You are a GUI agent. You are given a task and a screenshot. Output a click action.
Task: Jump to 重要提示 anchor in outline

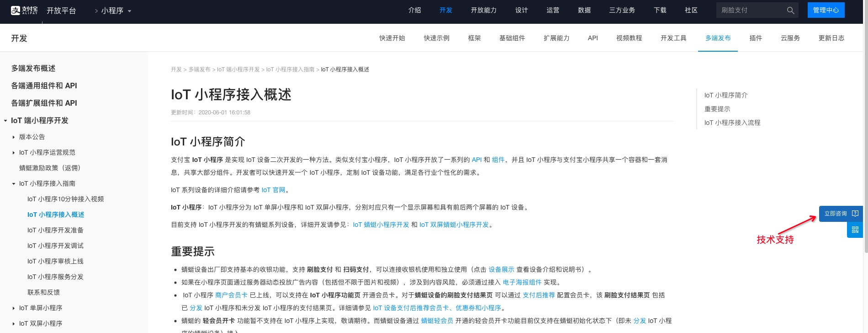[717, 109]
